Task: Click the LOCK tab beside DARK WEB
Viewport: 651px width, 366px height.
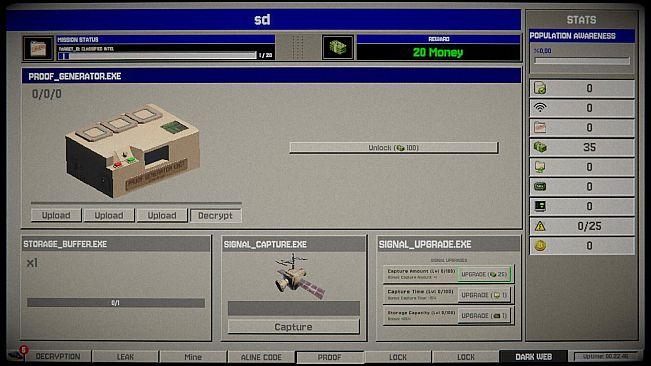Action: (x=466, y=357)
